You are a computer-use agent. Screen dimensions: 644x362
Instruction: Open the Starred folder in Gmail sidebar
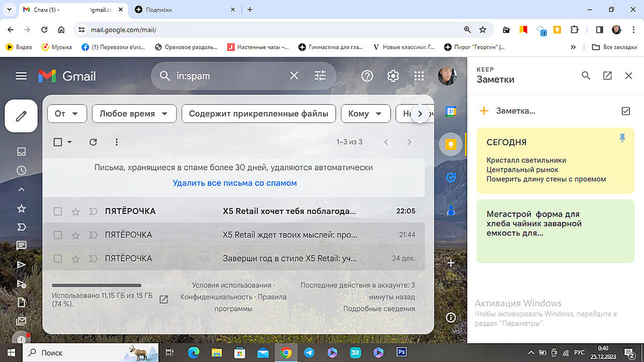click(x=21, y=208)
